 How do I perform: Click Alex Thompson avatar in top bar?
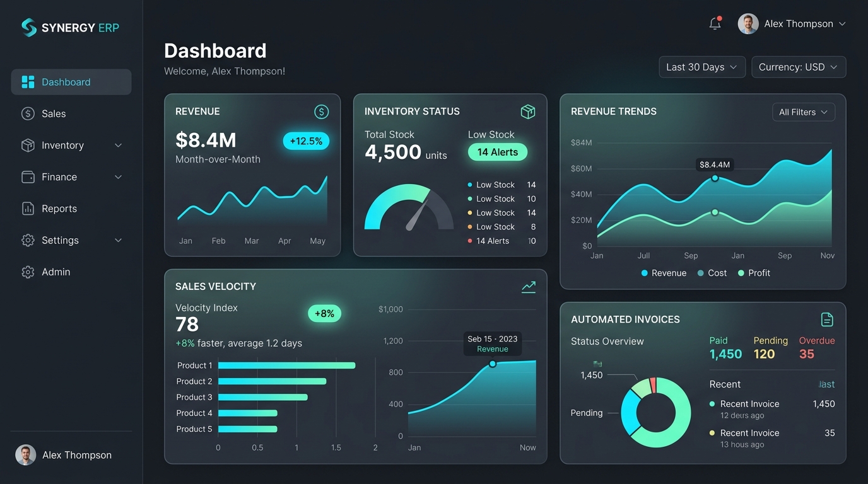[748, 24]
